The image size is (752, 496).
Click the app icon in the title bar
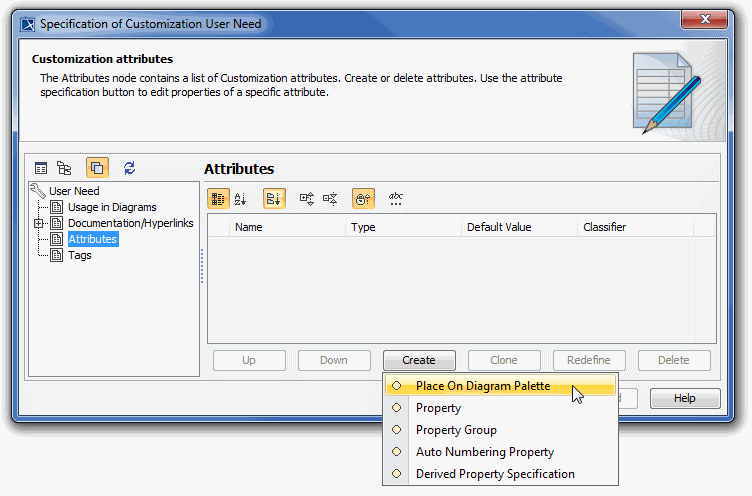pos(28,24)
